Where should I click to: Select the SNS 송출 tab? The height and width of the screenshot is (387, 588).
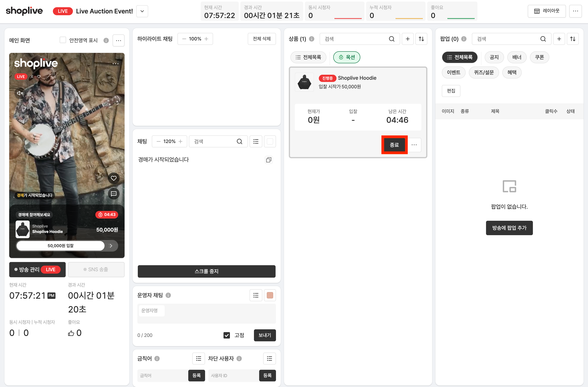click(96, 269)
